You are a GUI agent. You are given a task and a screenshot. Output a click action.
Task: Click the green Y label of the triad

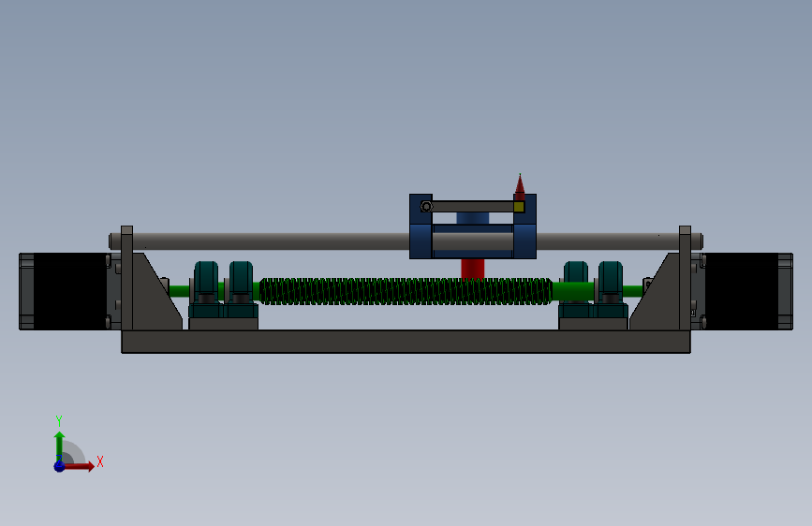click(x=59, y=420)
